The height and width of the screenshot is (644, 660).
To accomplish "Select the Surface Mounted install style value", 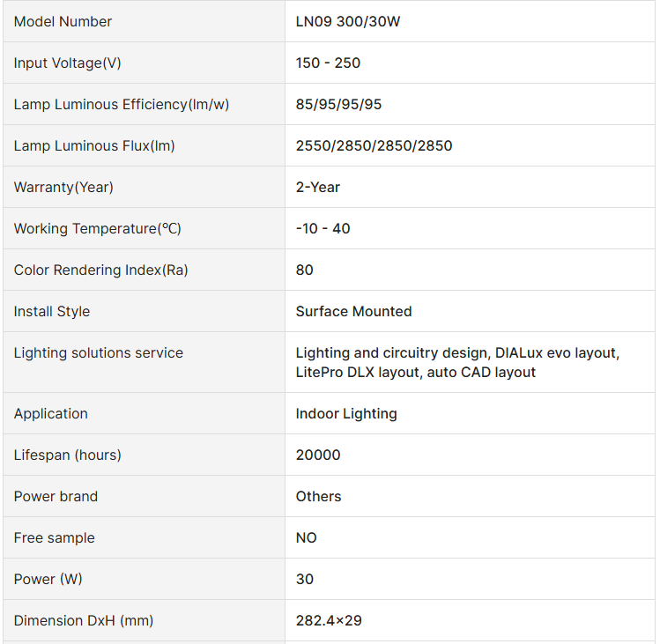I will pos(353,311).
